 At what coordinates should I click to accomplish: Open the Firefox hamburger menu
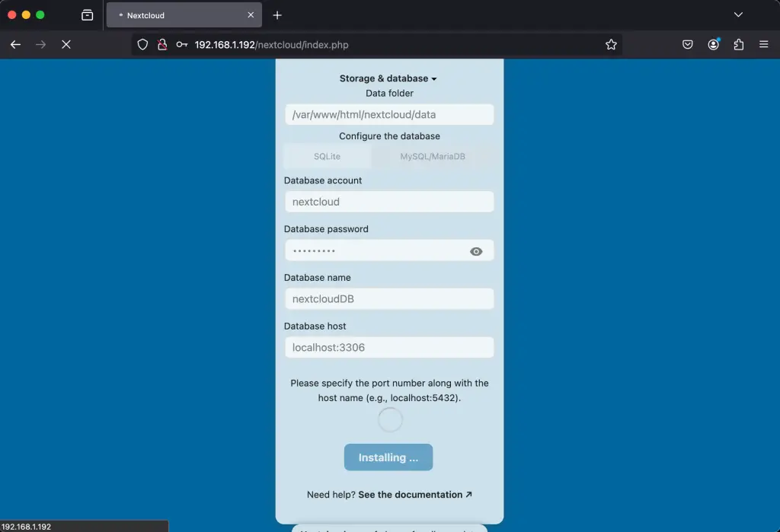tap(763, 44)
